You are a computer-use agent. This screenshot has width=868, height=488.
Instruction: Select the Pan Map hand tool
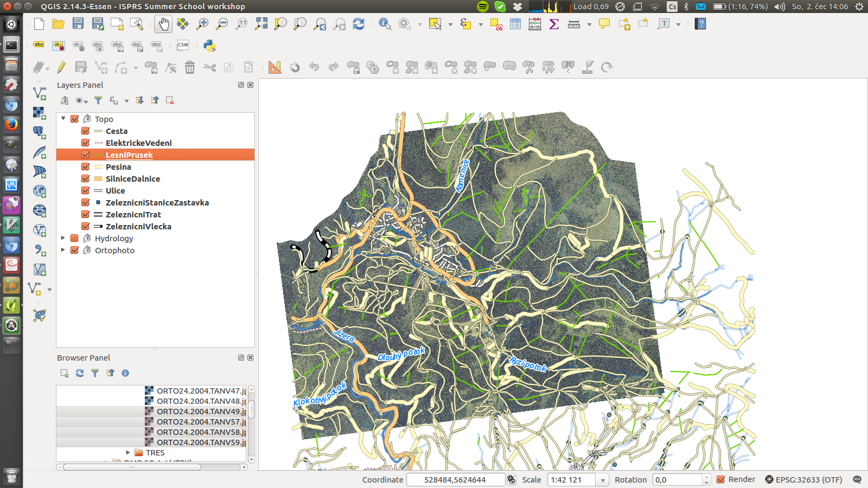(163, 24)
